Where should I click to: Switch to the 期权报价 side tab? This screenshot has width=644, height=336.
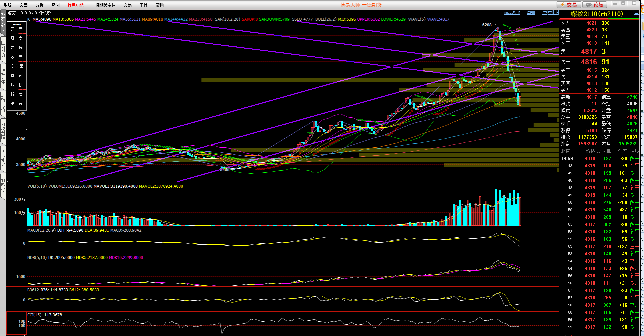[3, 104]
